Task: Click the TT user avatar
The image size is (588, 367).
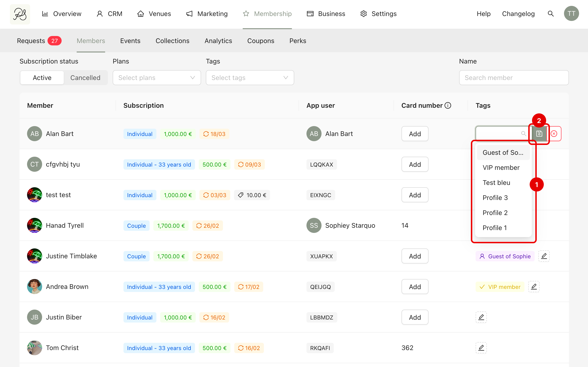Action: click(571, 14)
